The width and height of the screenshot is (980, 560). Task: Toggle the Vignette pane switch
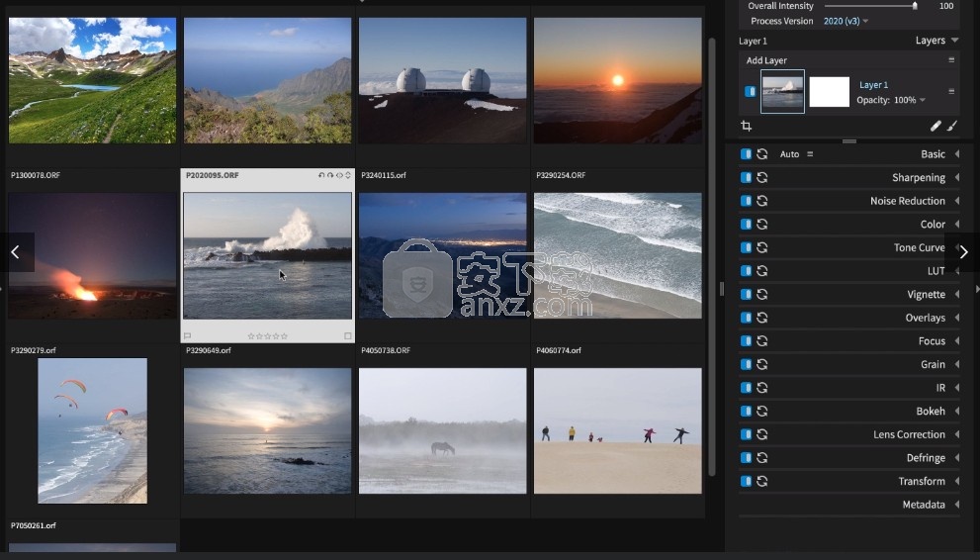coord(746,295)
